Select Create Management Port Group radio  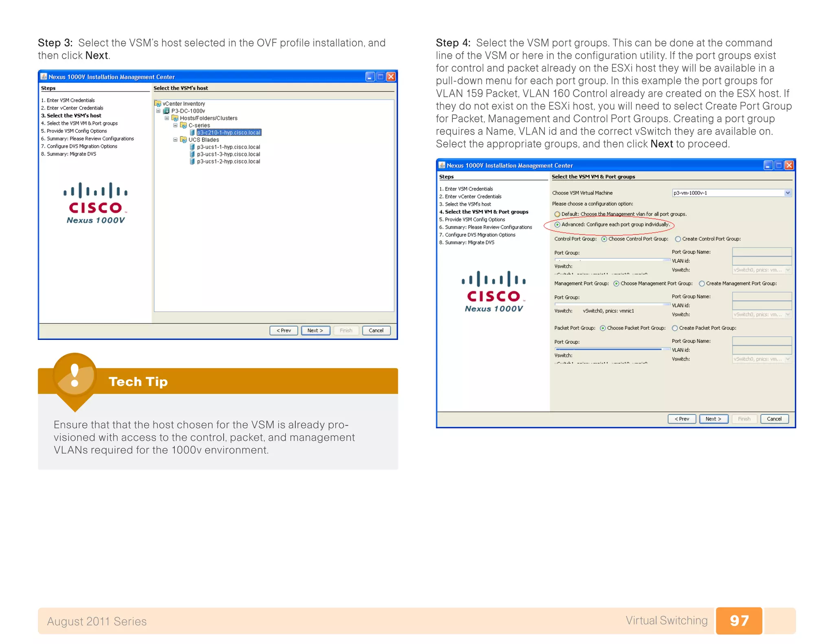(x=702, y=284)
